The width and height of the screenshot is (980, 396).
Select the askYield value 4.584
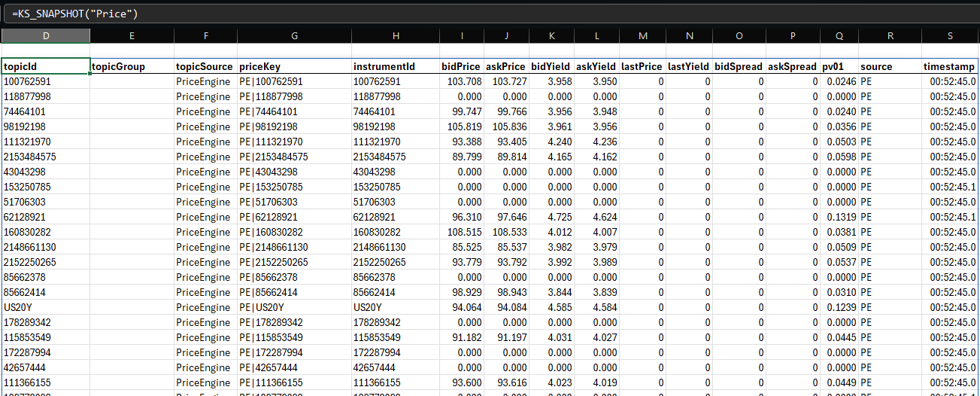click(x=596, y=307)
